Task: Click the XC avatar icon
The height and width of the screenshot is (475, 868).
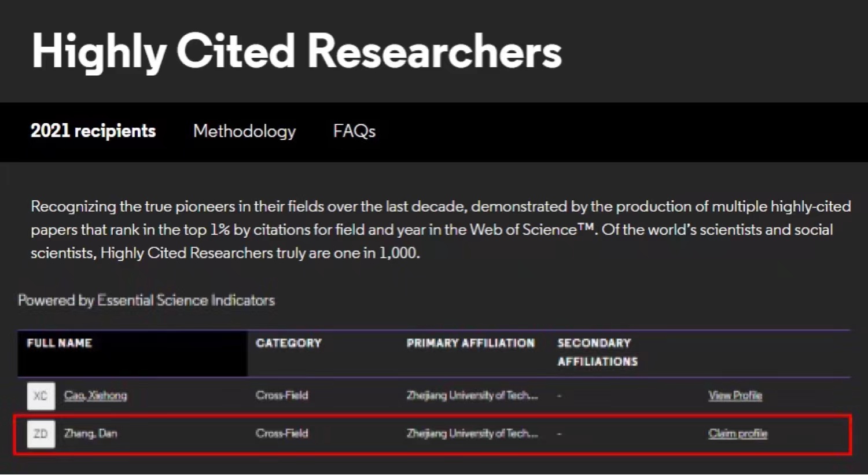Action: click(41, 396)
